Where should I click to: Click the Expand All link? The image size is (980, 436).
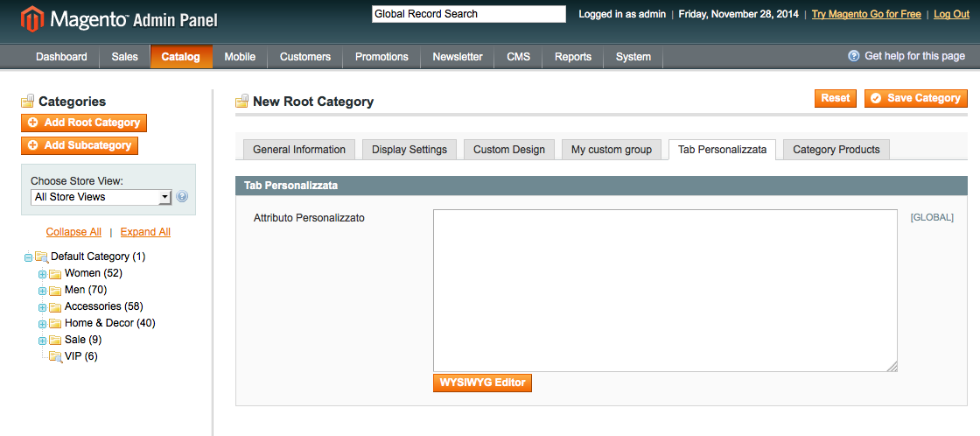point(145,232)
